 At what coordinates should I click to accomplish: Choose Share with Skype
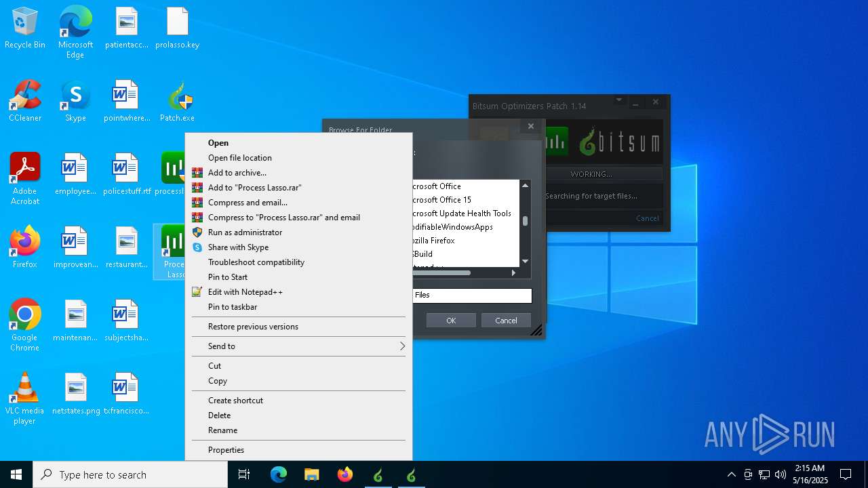pos(298,247)
